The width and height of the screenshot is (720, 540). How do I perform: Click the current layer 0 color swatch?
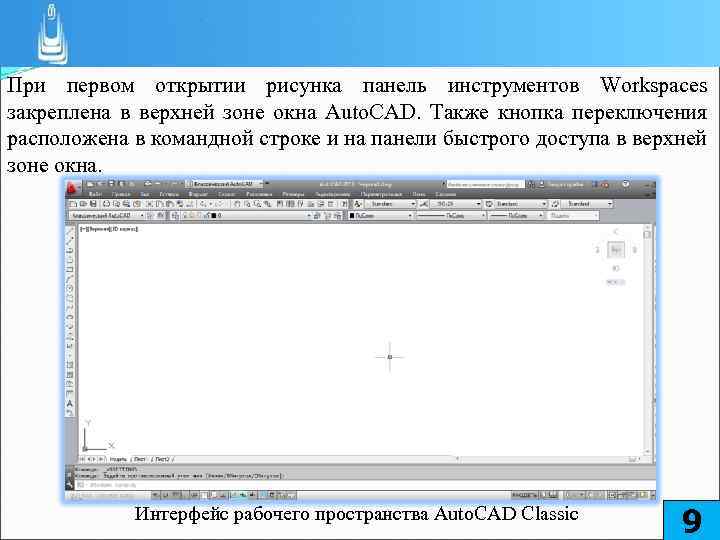tap(214, 215)
